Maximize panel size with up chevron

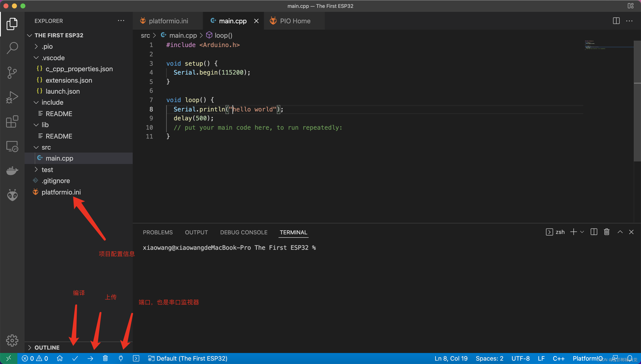(x=620, y=232)
